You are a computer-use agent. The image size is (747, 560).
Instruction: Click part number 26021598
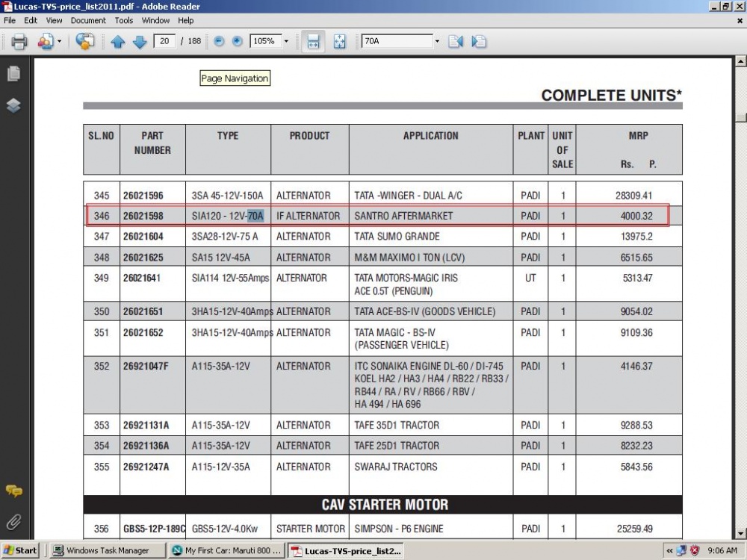(143, 216)
